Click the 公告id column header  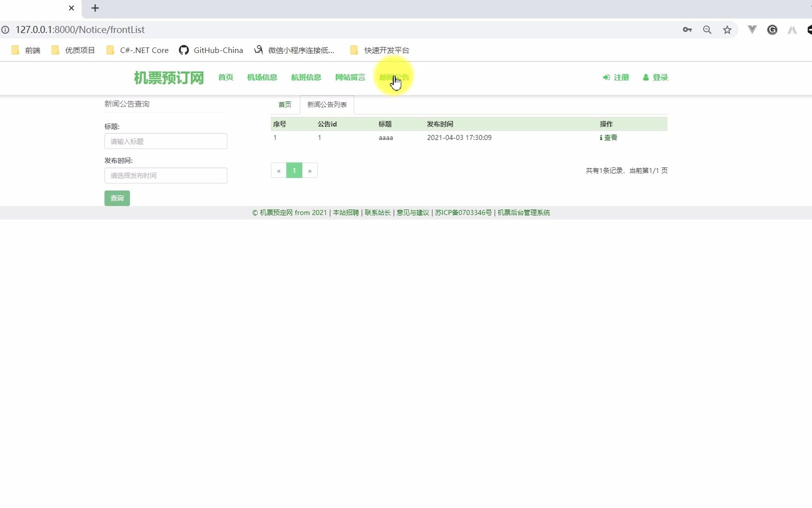pyautogui.click(x=327, y=124)
